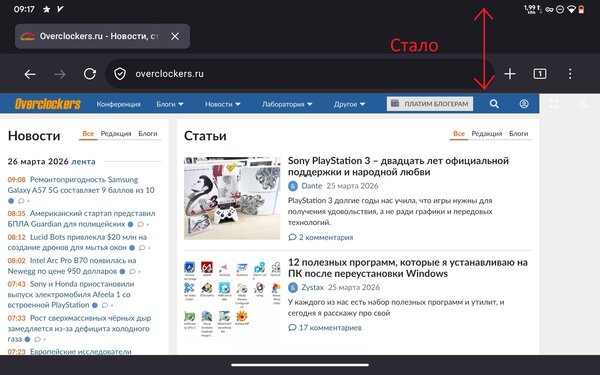Viewport: 600px width, 375px height.
Task: Click the browser forward arrow
Action: click(60, 74)
